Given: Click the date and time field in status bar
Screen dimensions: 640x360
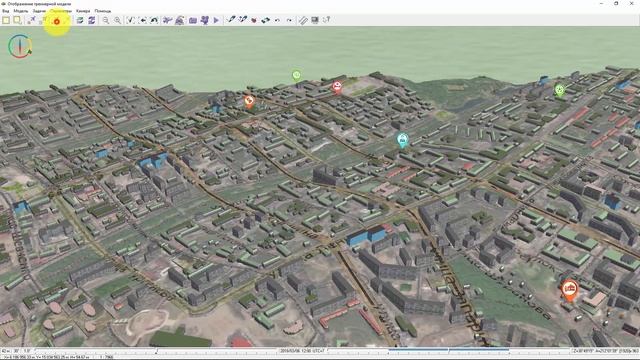Looking at the screenshot, I should pyautogui.click(x=302, y=351).
